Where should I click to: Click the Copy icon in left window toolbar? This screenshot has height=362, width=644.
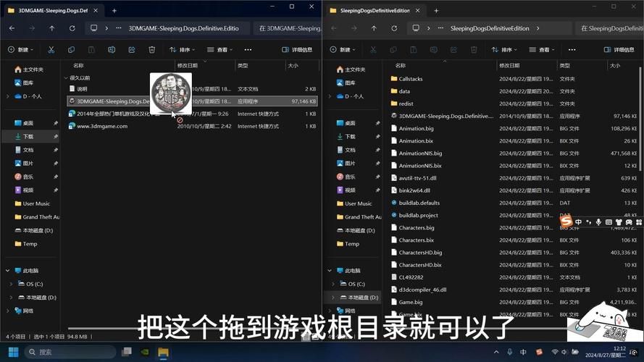72,50
